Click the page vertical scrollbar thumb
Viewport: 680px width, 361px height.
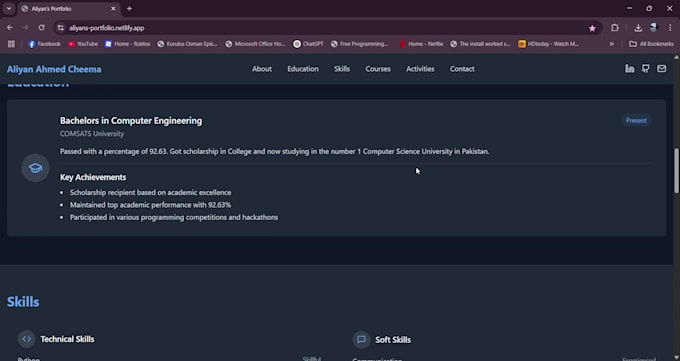pyautogui.click(x=676, y=170)
